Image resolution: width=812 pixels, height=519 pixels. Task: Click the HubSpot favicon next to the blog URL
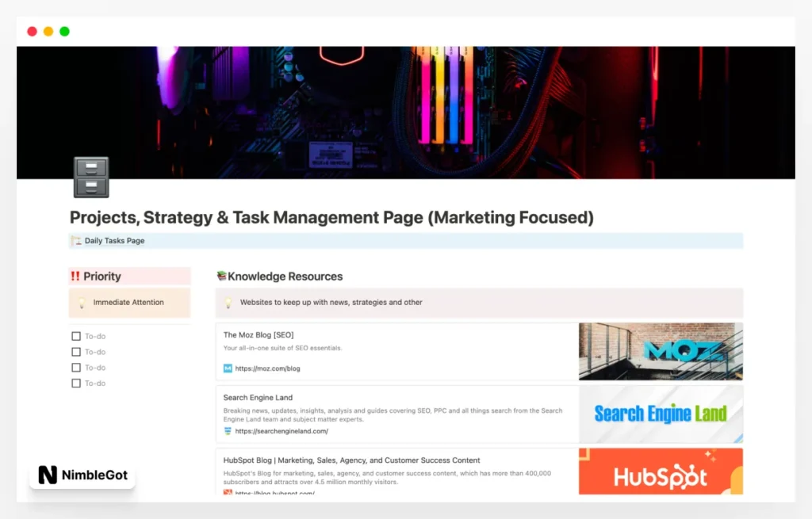tap(228, 494)
